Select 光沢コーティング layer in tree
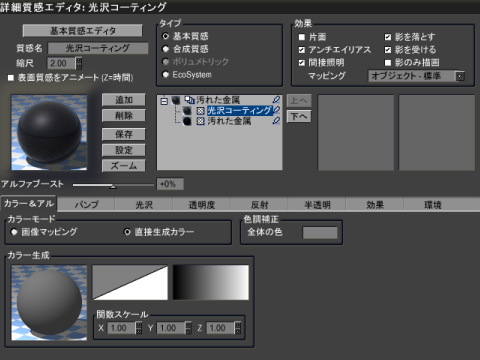The width and height of the screenshot is (480, 360). pos(239,110)
